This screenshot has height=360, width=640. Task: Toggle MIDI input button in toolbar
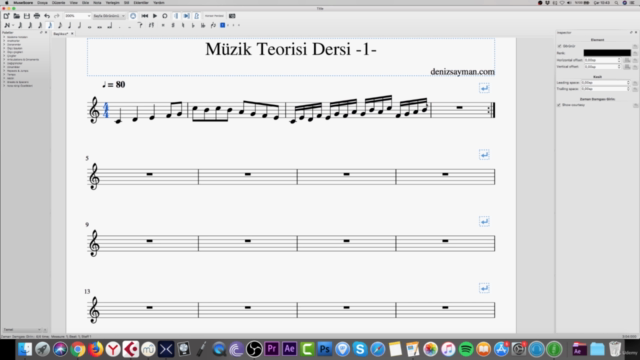point(133,16)
